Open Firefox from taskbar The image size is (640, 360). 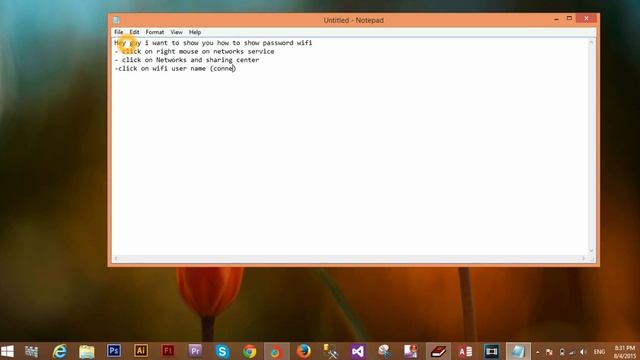click(303, 351)
